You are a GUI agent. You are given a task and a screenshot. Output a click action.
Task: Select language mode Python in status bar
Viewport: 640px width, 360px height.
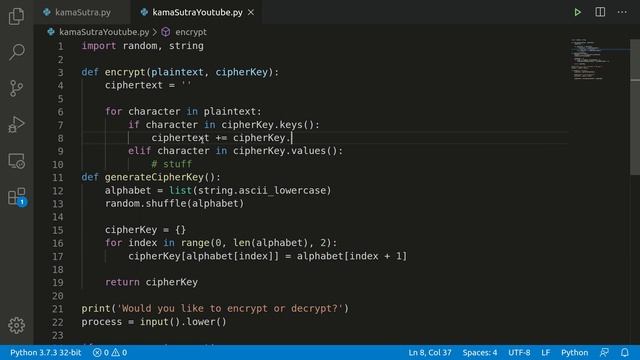tap(574, 353)
